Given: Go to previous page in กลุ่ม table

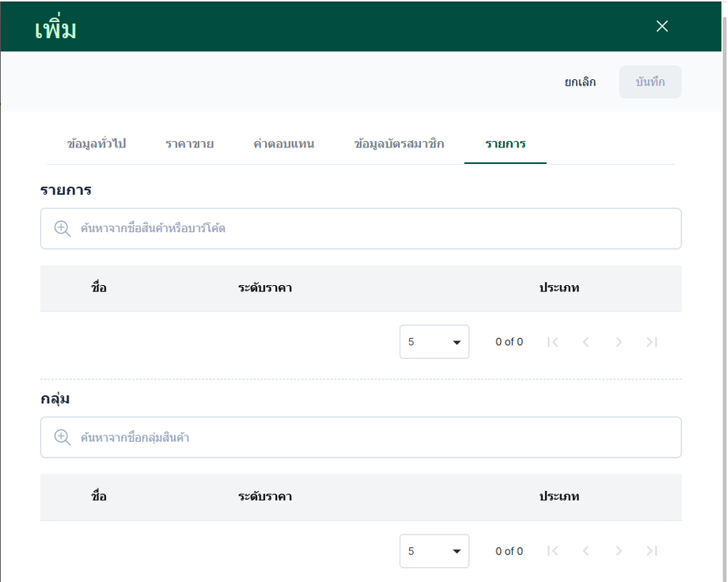Looking at the screenshot, I should click(x=586, y=551).
